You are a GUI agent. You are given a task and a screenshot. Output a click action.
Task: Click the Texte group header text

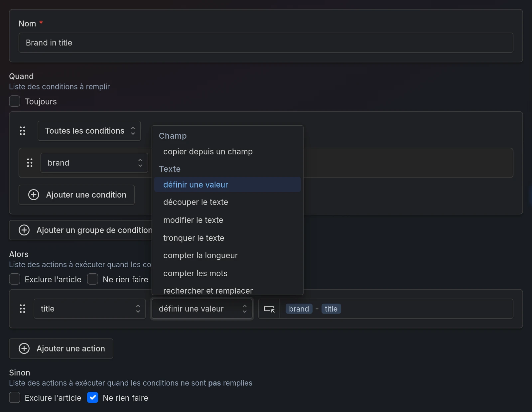[x=170, y=169]
